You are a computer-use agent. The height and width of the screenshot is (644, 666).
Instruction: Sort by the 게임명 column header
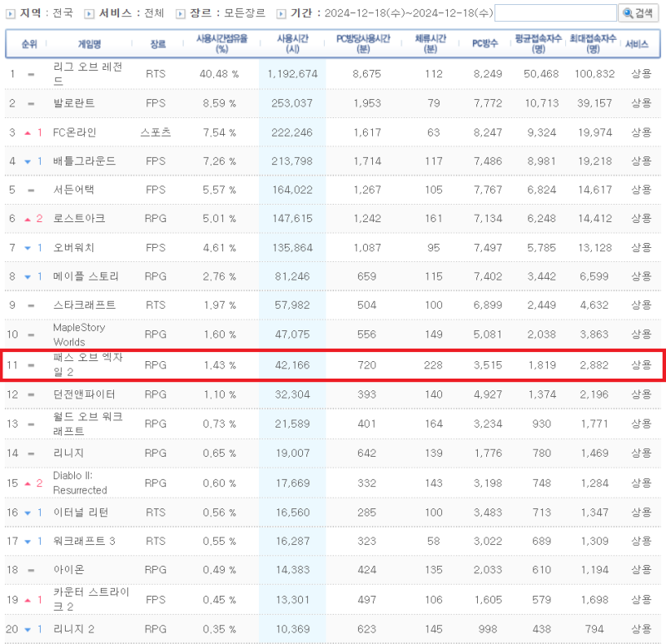[x=89, y=44]
